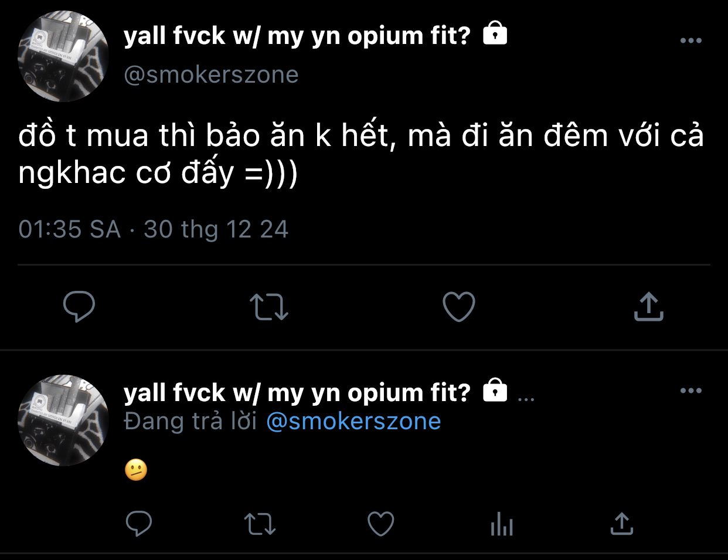Share the main tweet

[x=648, y=307]
